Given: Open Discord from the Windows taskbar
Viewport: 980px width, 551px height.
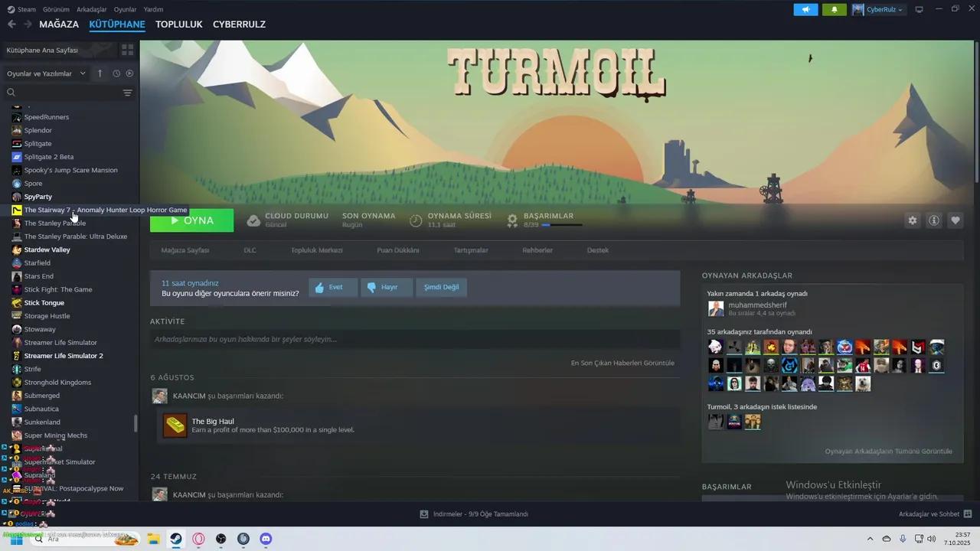Looking at the screenshot, I should [x=266, y=539].
